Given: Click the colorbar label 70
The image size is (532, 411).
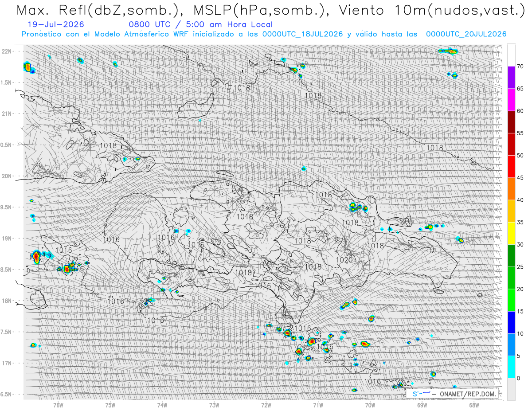Looking at the screenshot, I should click(x=520, y=67).
